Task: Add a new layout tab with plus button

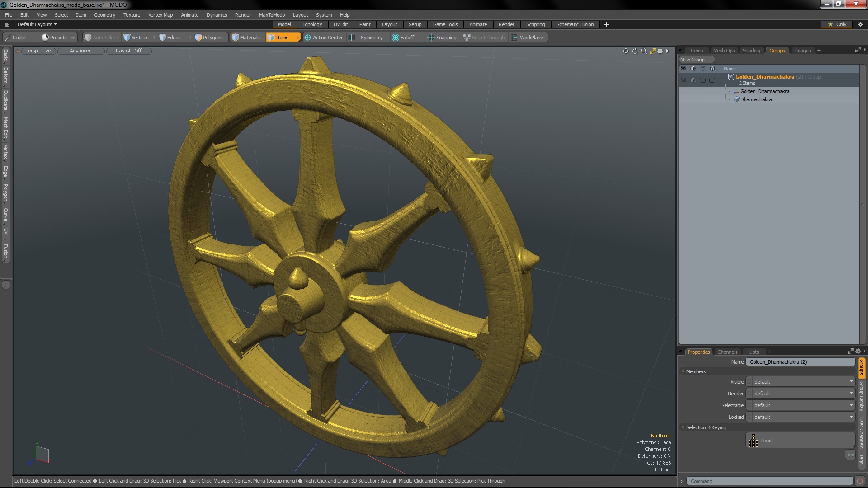Action: [606, 24]
